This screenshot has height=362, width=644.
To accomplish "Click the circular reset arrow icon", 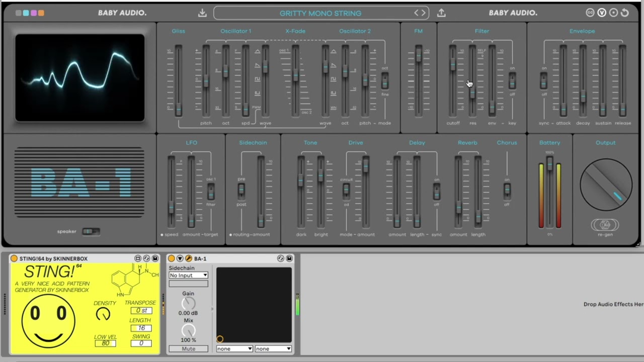I will coord(625,13).
